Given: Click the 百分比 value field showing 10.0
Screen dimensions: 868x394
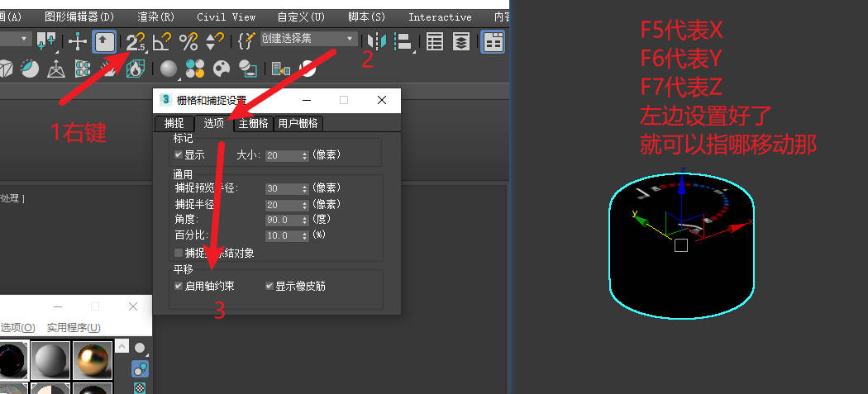Looking at the screenshot, I should 283,235.
